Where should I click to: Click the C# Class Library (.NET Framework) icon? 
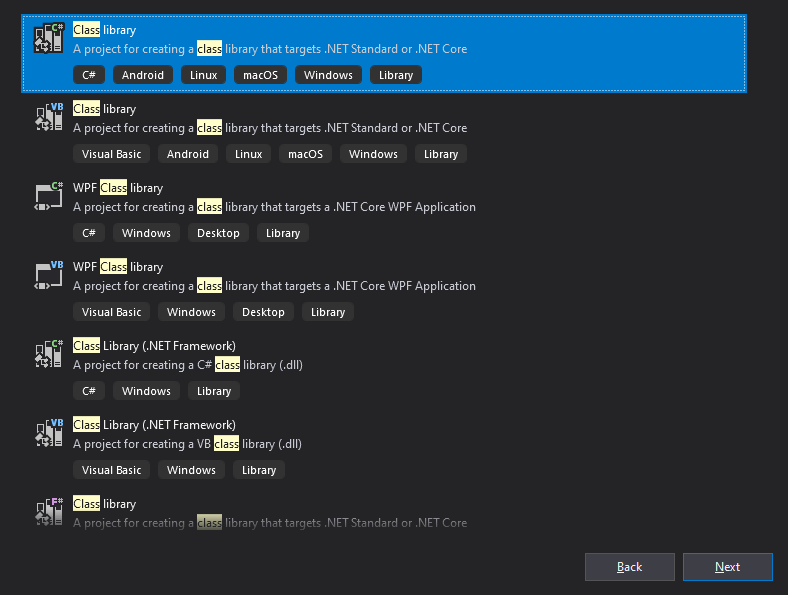click(49, 354)
